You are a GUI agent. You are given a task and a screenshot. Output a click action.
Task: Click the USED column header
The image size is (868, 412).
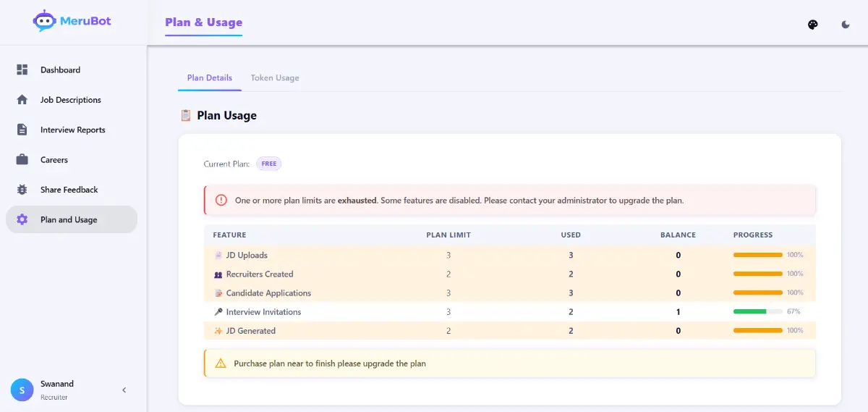point(571,235)
